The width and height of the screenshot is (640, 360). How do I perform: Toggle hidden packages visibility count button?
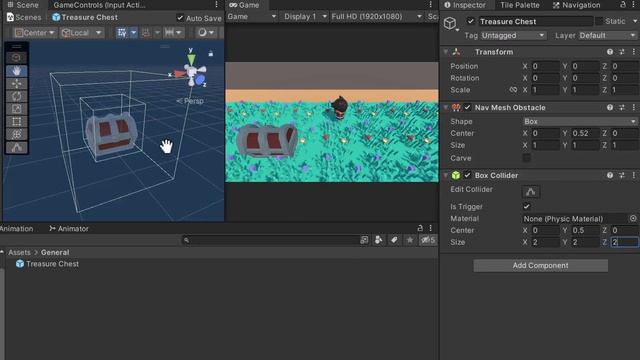tap(428, 240)
